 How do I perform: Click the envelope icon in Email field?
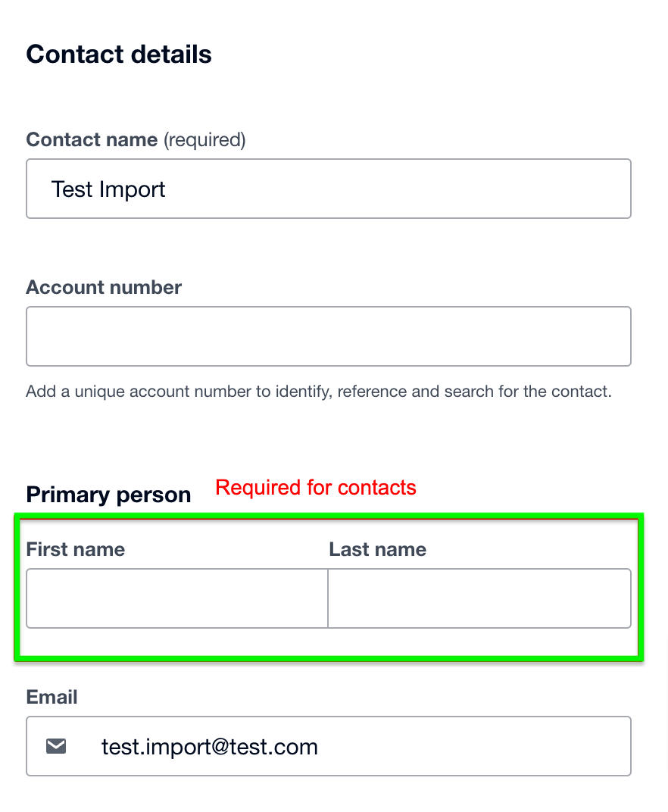pyautogui.click(x=56, y=746)
